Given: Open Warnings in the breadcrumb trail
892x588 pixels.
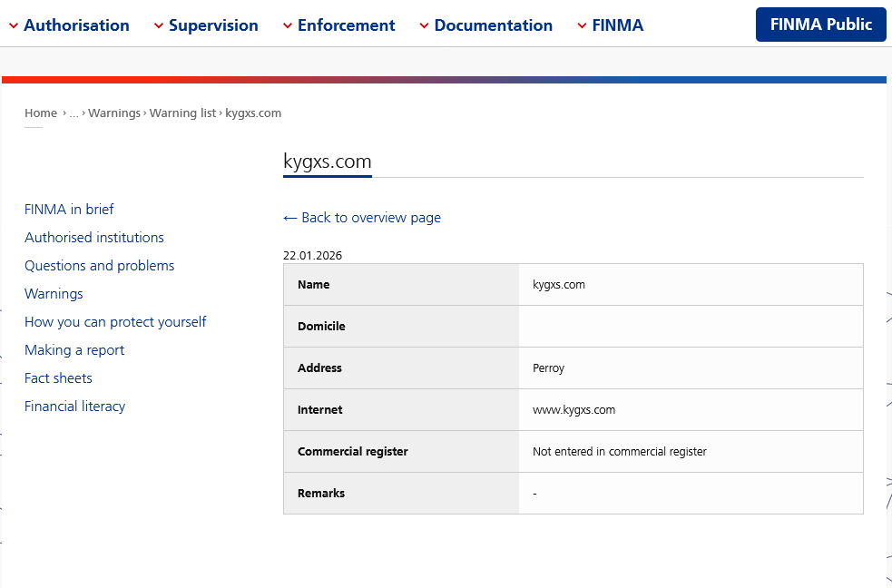Looking at the screenshot, I should [114, 113].
